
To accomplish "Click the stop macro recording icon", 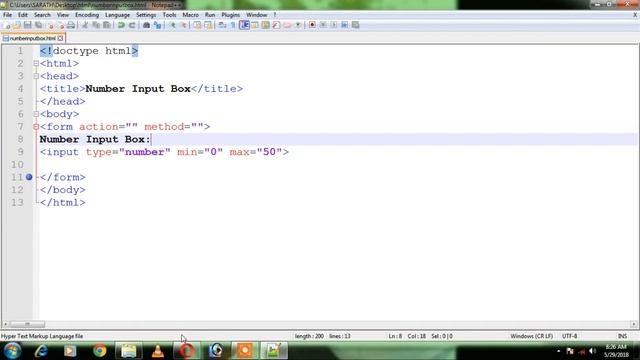I will pyautogui.click(x=323, y=25).
